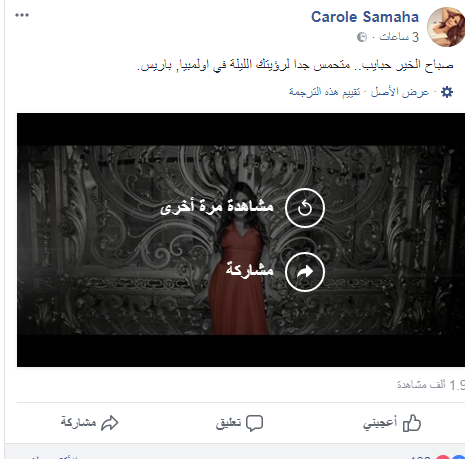Click the circular replay video icon
The width and height of the screenshot is (465, 459).
[x=305, y=208]
